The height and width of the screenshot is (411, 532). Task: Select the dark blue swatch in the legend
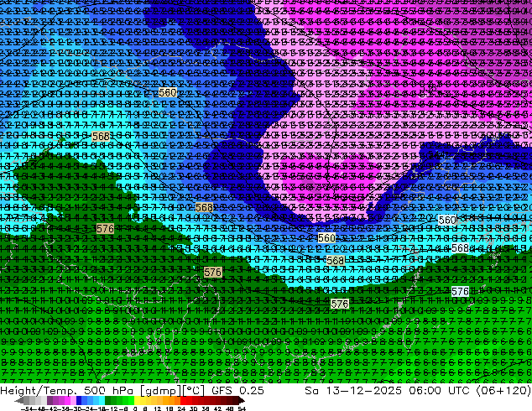point(79,400)
